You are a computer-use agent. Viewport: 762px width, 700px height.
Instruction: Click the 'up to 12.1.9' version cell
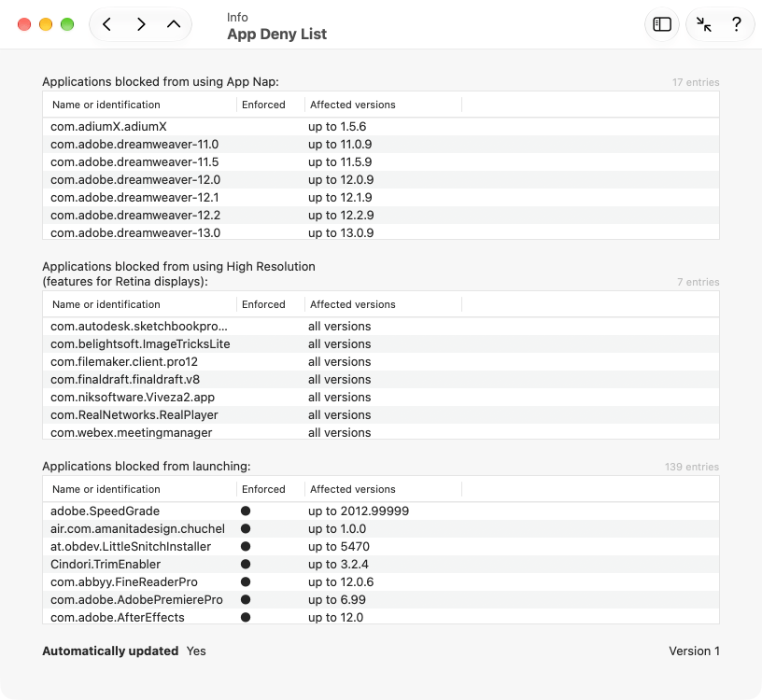(x=340, y=198)
